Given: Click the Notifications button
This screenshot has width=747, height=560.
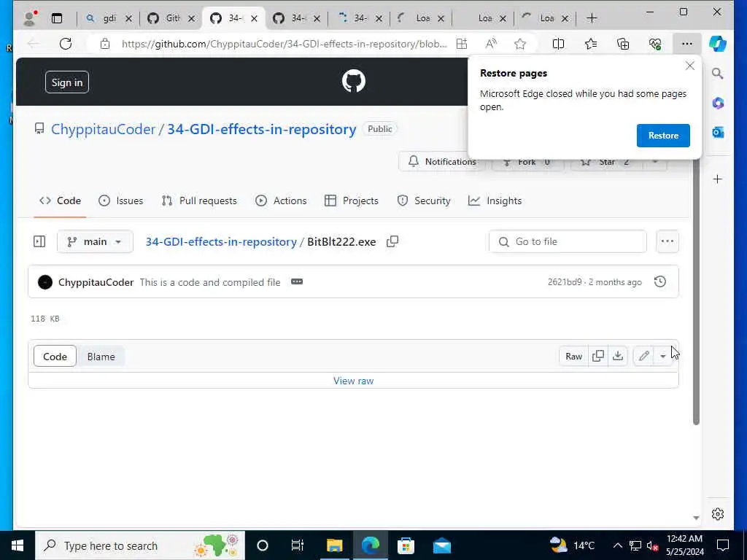Looking at the screenshot, I should click(x=441, y=161).
